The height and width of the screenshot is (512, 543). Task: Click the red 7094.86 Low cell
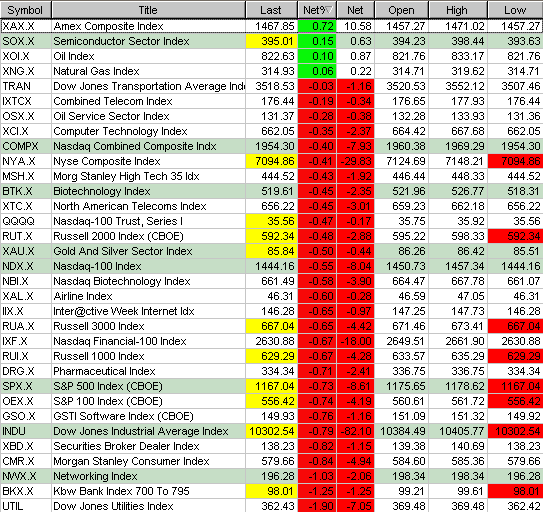[x=515, y=161]
